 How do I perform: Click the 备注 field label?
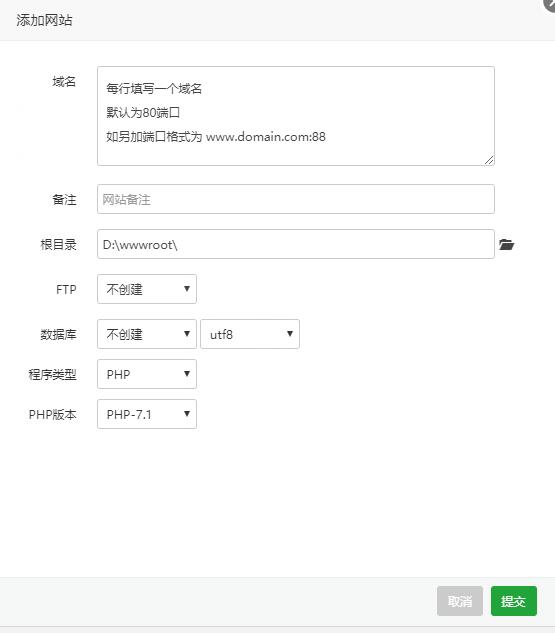pos(64,199)
